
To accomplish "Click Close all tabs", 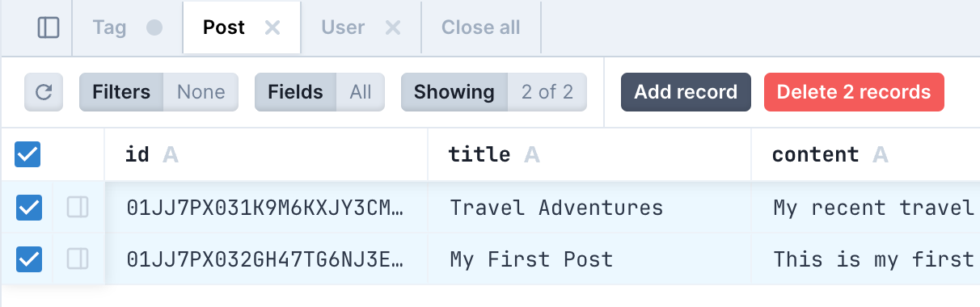I will click(481, 27).
